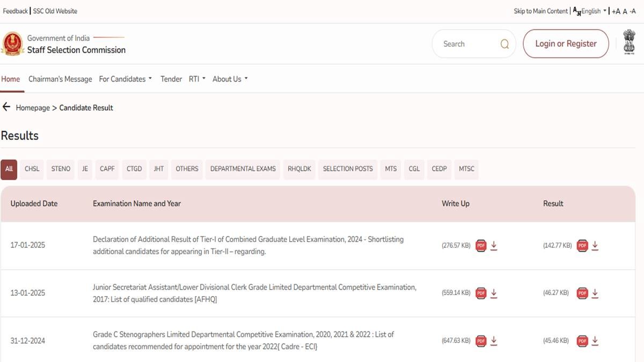Increase font size with +A
Screen dimensions: 644x362
616,11
